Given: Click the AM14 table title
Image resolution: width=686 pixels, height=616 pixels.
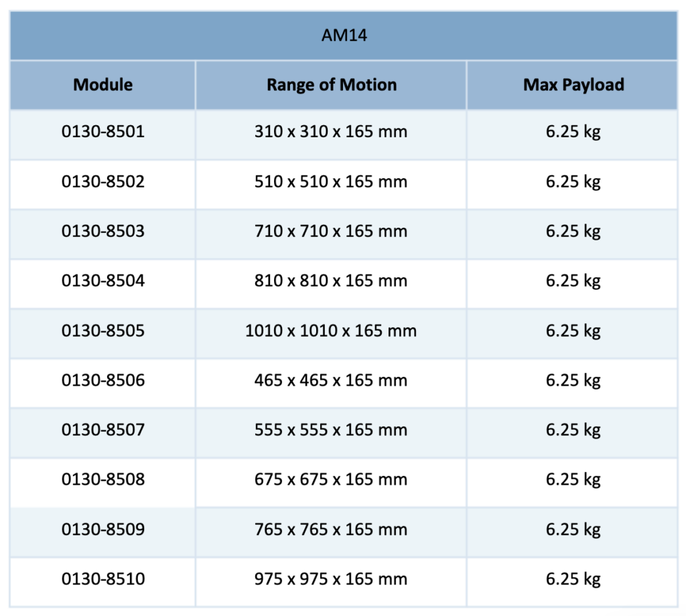Looking at the screenshot, I should [344, 35].
